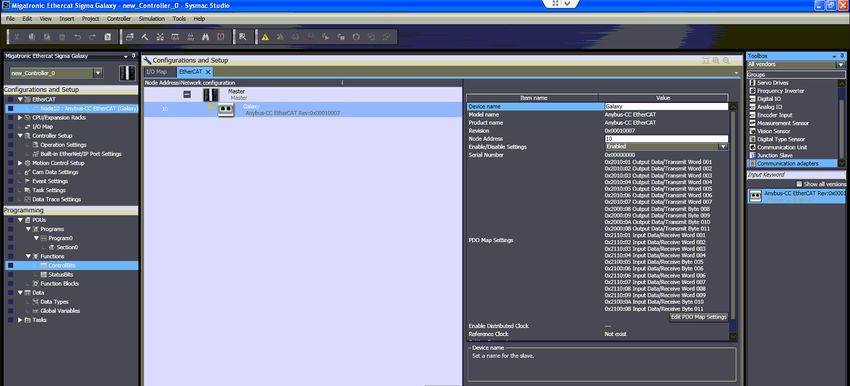Tick the Show all versions checkbox

(x=799, y=184)
